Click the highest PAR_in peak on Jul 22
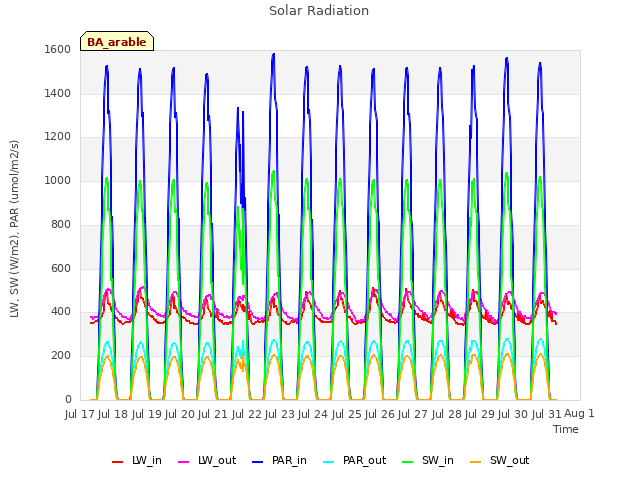640x480 pixels. pos(273,54)
